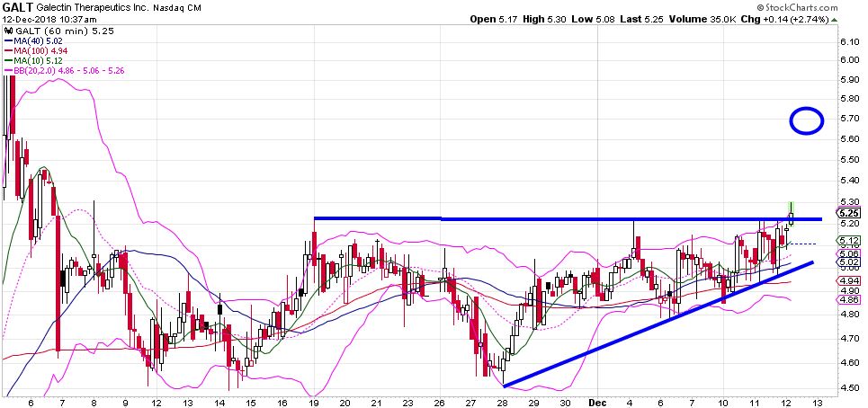Click the 26 date label on the axis

pyautogui.click(x=441, y=403)
